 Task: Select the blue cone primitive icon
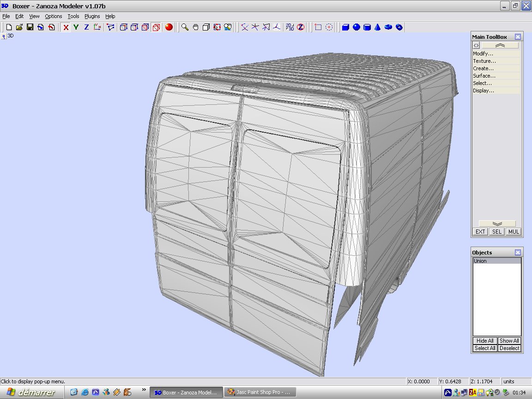point(378,27)
